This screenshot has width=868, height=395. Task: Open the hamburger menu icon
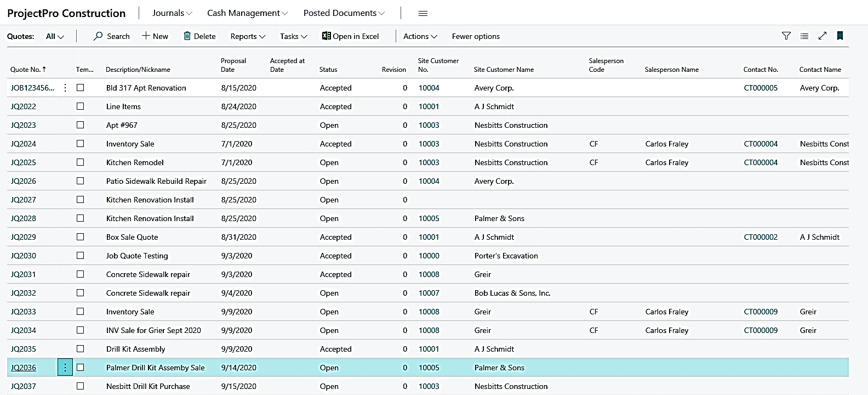point(422,13)
